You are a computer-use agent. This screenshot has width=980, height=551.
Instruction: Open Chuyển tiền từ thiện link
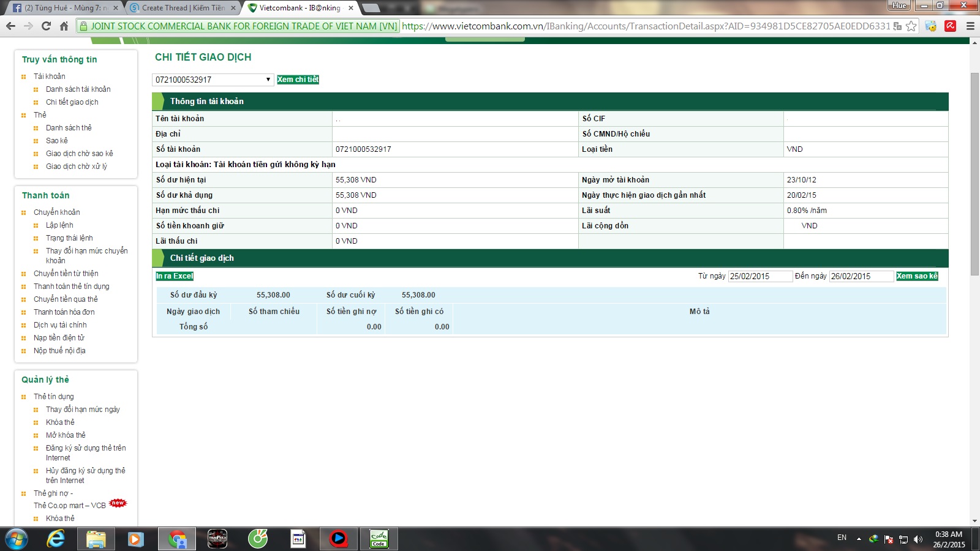tap(66, 274)
